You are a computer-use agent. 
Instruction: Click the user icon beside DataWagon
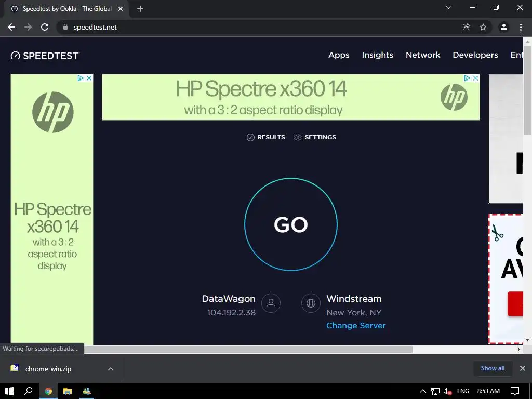271,303
